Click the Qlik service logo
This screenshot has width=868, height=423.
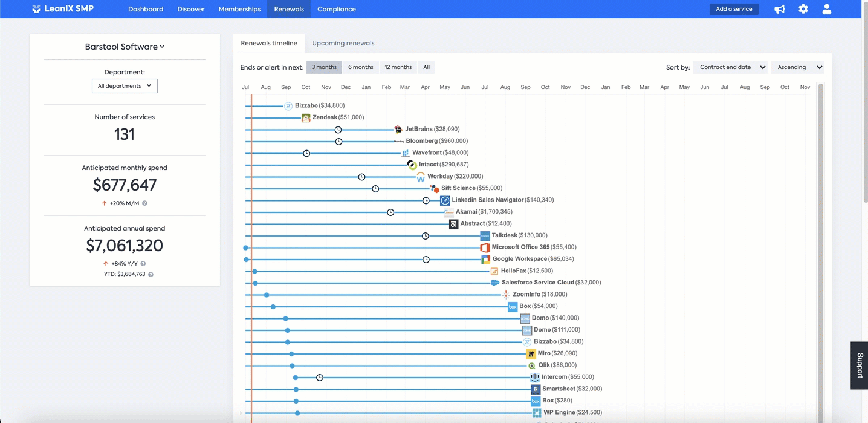tap(531, 366)
